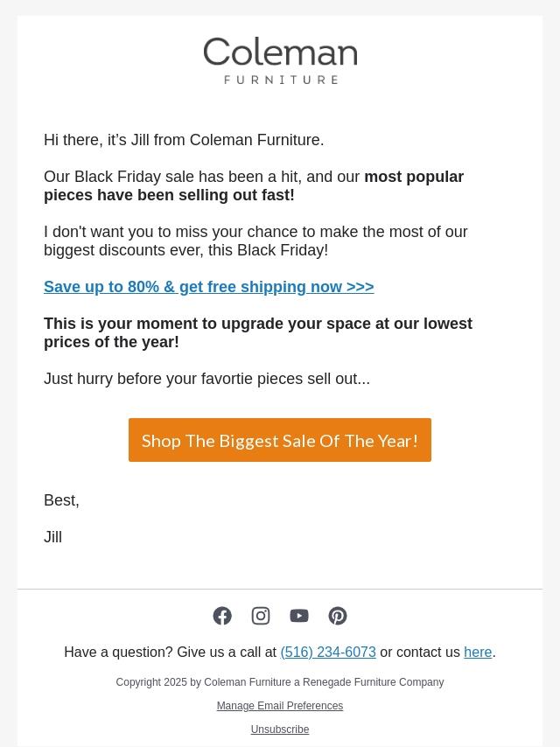
Task: Click the 'Just hurry before' sentence
Action: [x=206, y=379]
